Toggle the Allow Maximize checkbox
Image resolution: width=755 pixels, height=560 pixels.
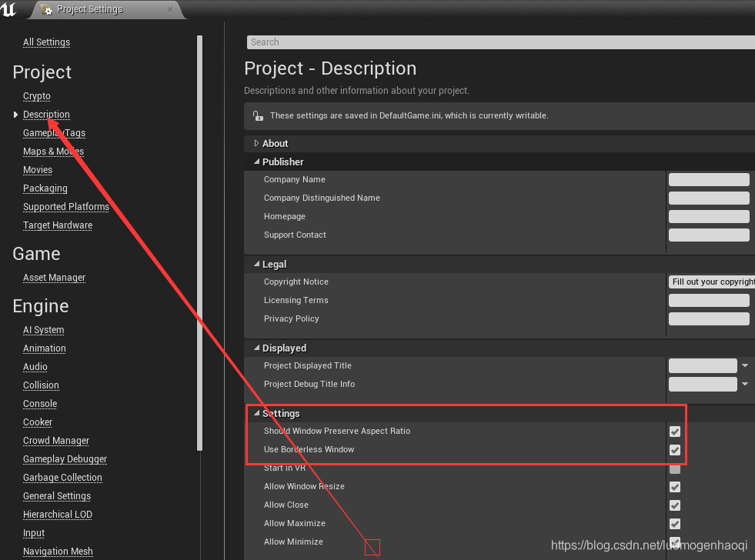(x=675, y=524)
